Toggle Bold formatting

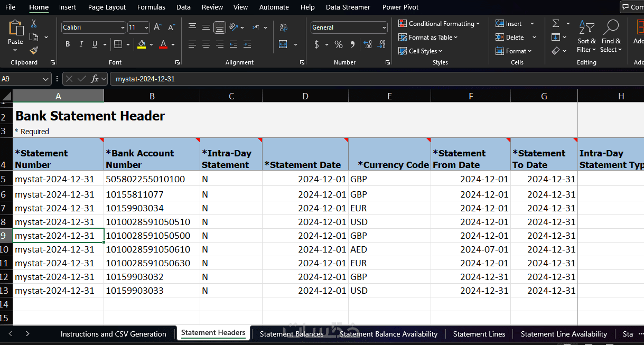pyautogui.click(x=68, y=44)
